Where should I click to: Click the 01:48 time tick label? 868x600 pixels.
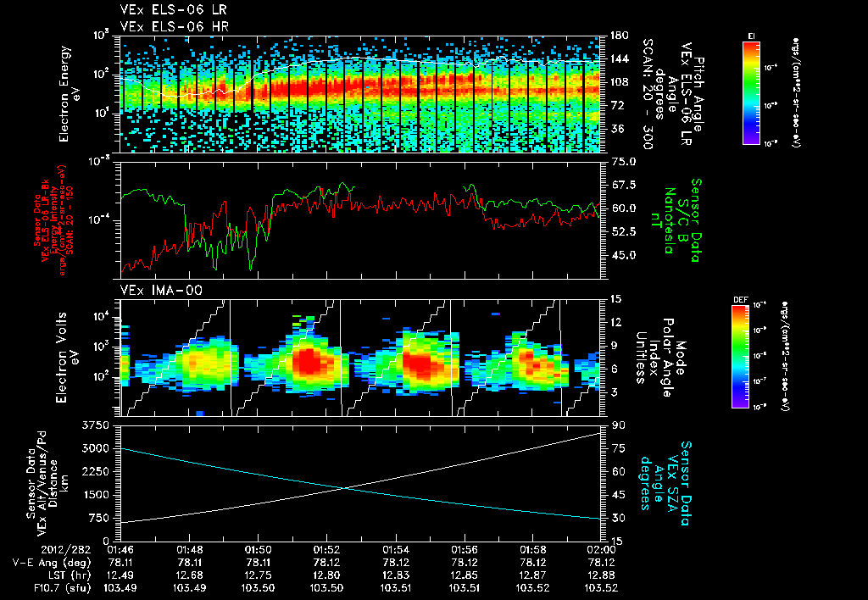[x=189, y=550]
